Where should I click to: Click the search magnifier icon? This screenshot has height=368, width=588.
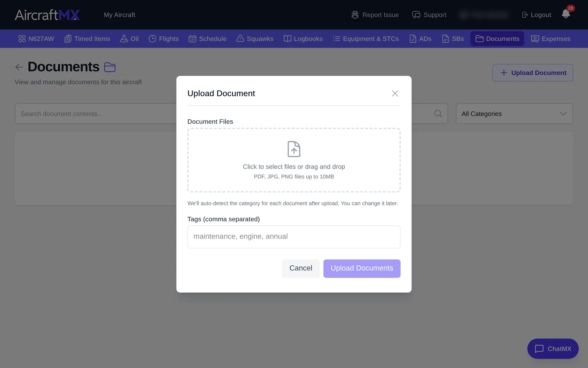[438, 114]
